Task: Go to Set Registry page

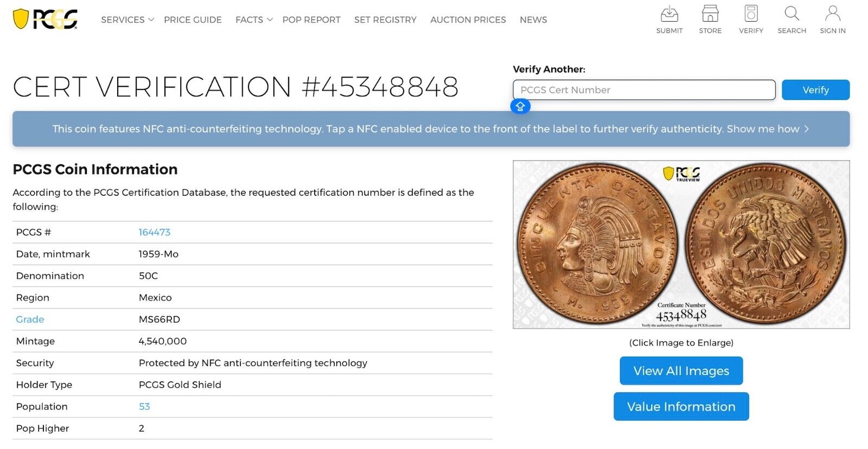Action: click(x=385, y=20)
